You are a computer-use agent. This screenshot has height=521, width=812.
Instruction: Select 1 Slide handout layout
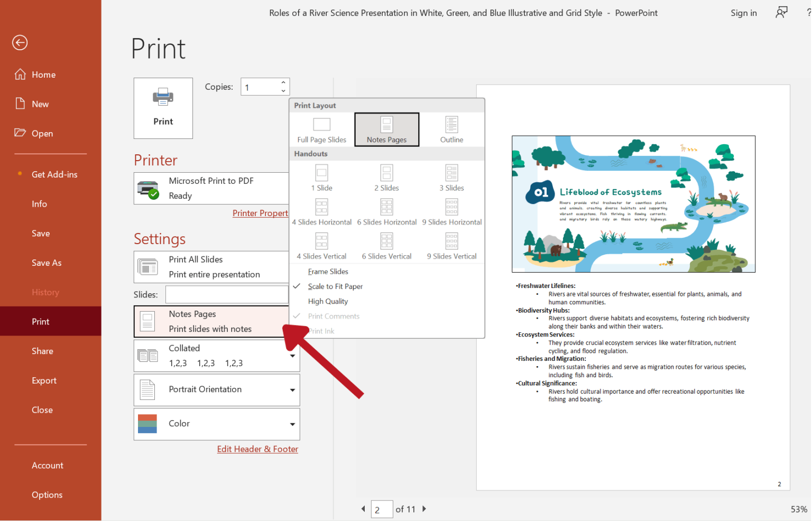[x=321, y=177]
